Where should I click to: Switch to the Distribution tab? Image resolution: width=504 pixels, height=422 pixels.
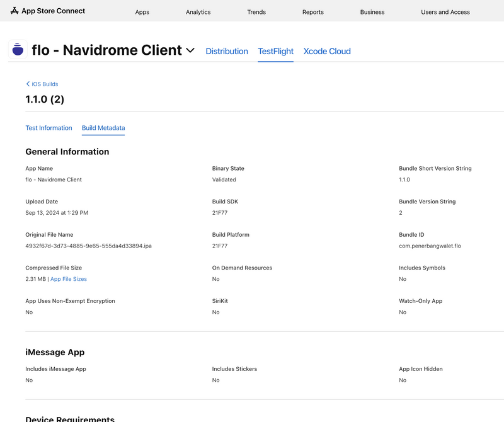click(227, 51)
